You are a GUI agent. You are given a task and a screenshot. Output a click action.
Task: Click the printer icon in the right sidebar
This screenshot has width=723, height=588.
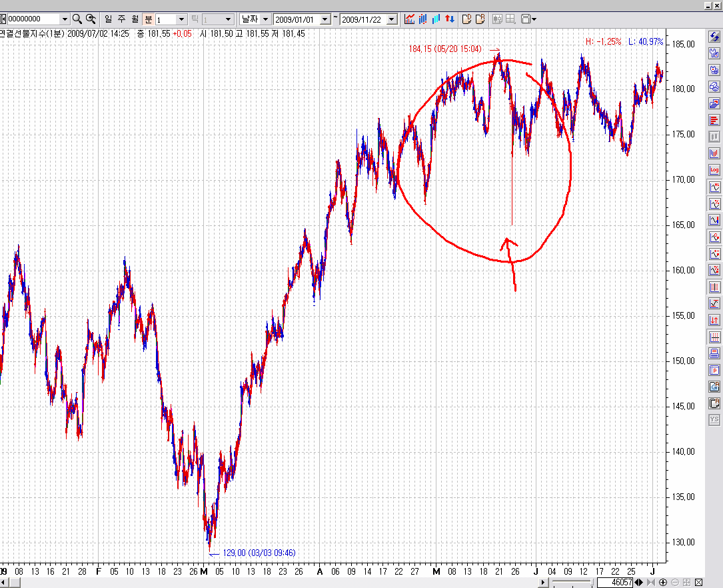pyautogui.click(x=714, y=353)
